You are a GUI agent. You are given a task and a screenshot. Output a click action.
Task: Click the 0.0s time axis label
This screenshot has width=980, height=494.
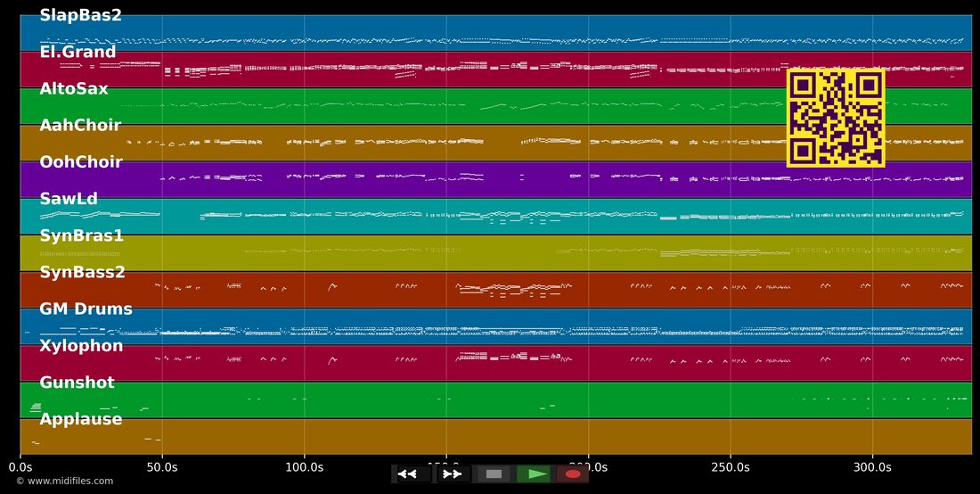pos(20,467)
